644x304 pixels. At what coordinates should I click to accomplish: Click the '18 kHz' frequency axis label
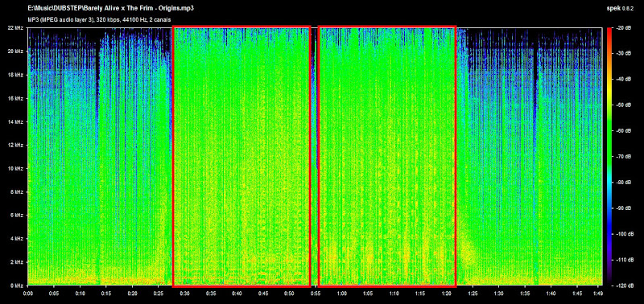click(16, 75)
